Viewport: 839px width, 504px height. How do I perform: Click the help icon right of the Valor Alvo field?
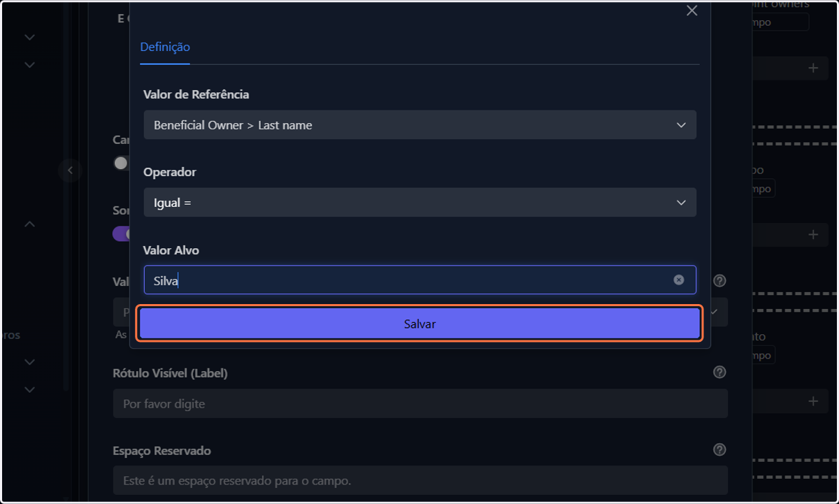pyautogui.click(x=719, y=281)
